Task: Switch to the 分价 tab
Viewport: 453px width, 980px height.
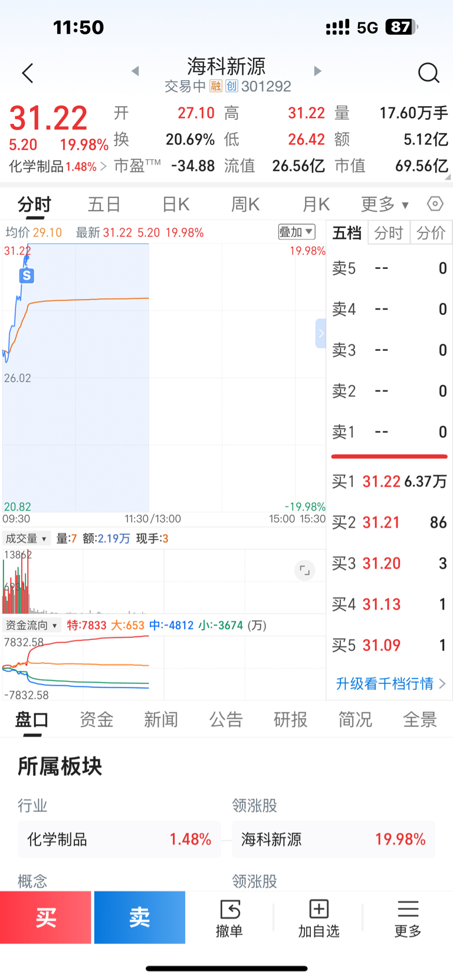Action: click(x=431, y=233)
